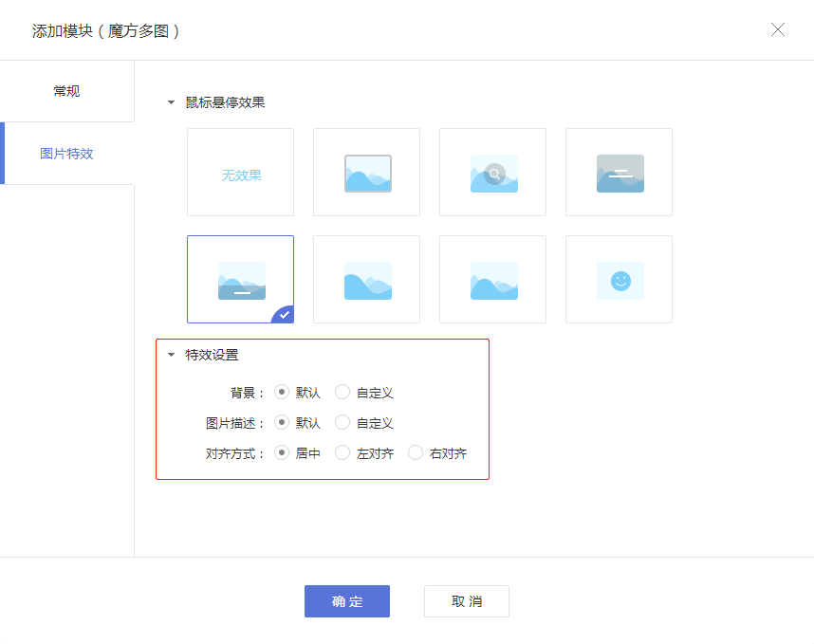Set 背景 to 默认
Image resolution: width=814 pixels, height=644 pixels.
[x=282, y=392]
